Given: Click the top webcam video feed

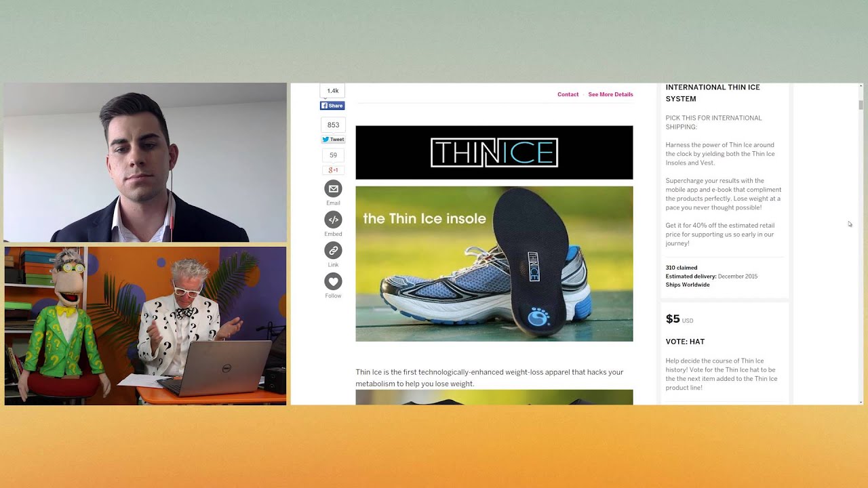Looking at the screenshot, I should point(145,163).
